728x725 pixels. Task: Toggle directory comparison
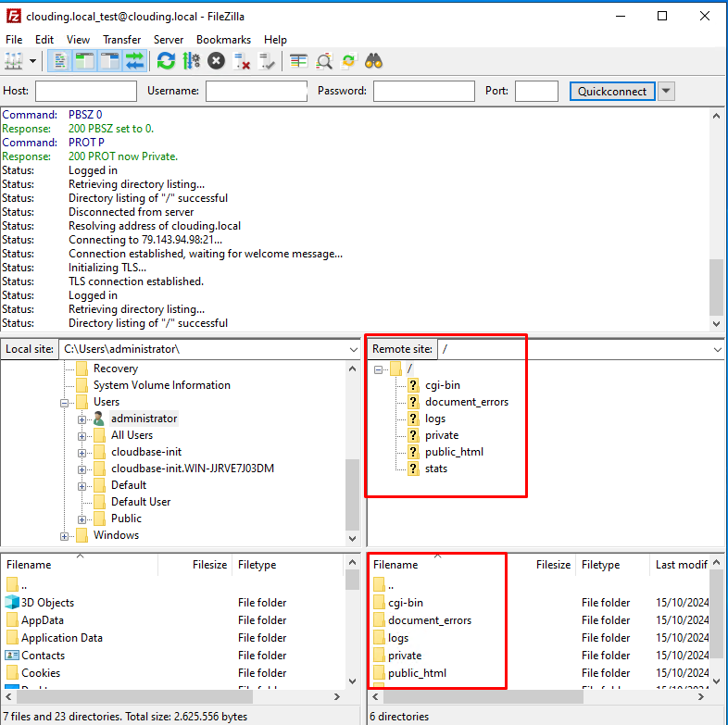tap(324, 61)
